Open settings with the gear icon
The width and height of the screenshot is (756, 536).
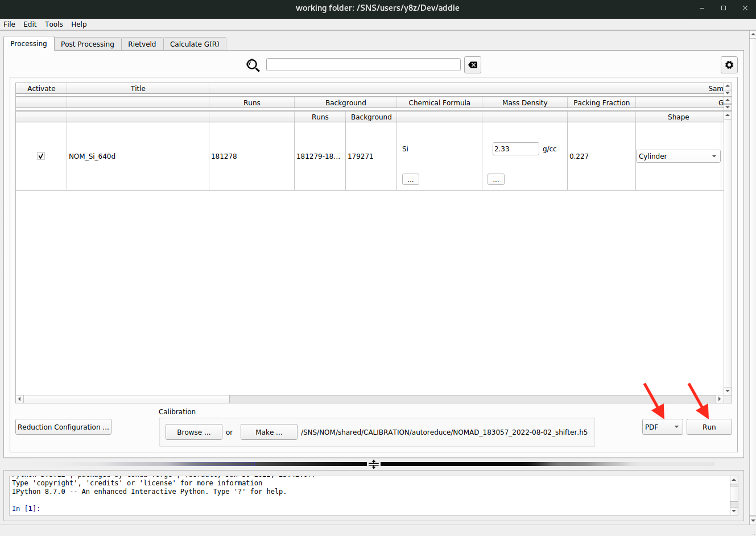(729, 65)
